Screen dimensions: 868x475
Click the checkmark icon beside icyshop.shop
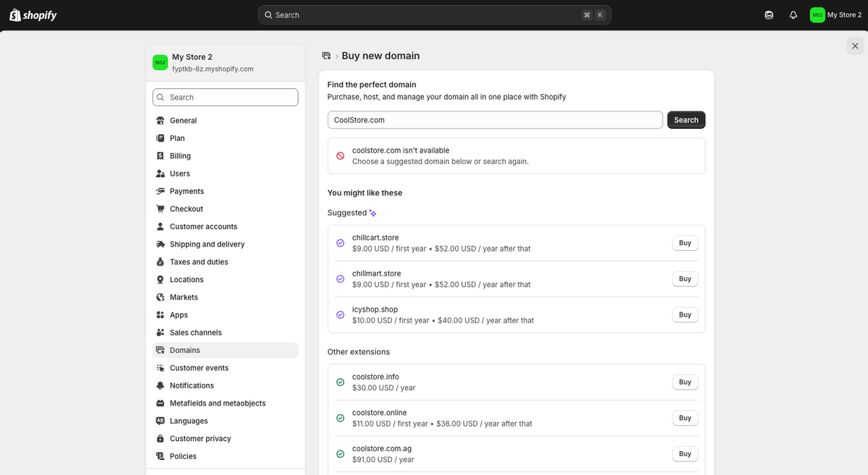pyautogui.click(x=341, y=315)
